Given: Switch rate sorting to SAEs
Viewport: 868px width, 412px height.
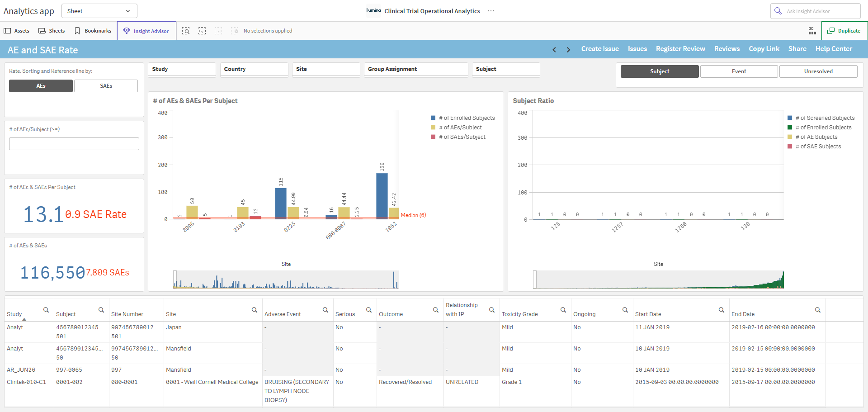Looking at the screenshot, I should [106, 86].
